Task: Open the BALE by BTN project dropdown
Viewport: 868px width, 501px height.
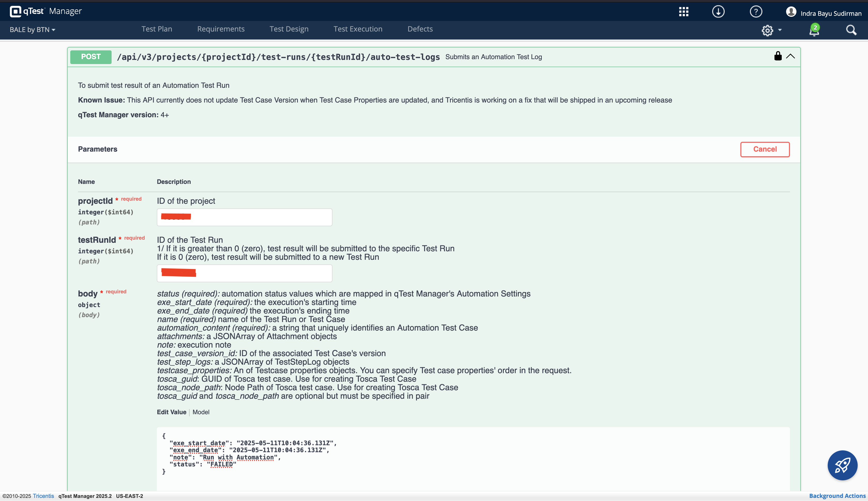Action: (32, 30)
